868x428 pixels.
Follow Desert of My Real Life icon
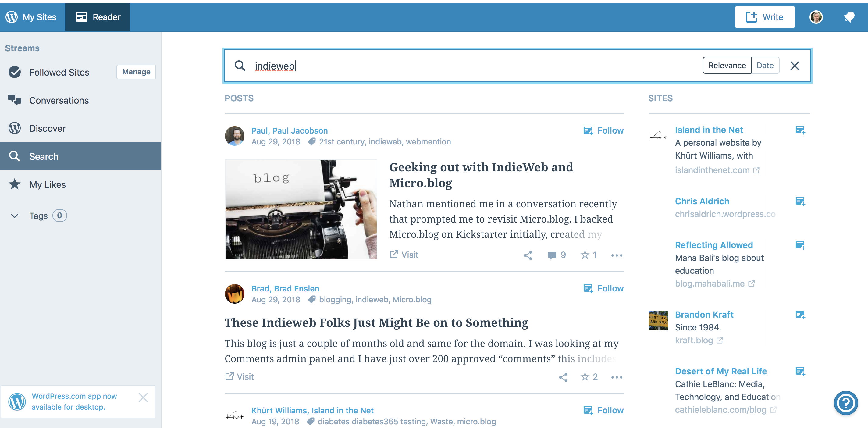point(800,371)
